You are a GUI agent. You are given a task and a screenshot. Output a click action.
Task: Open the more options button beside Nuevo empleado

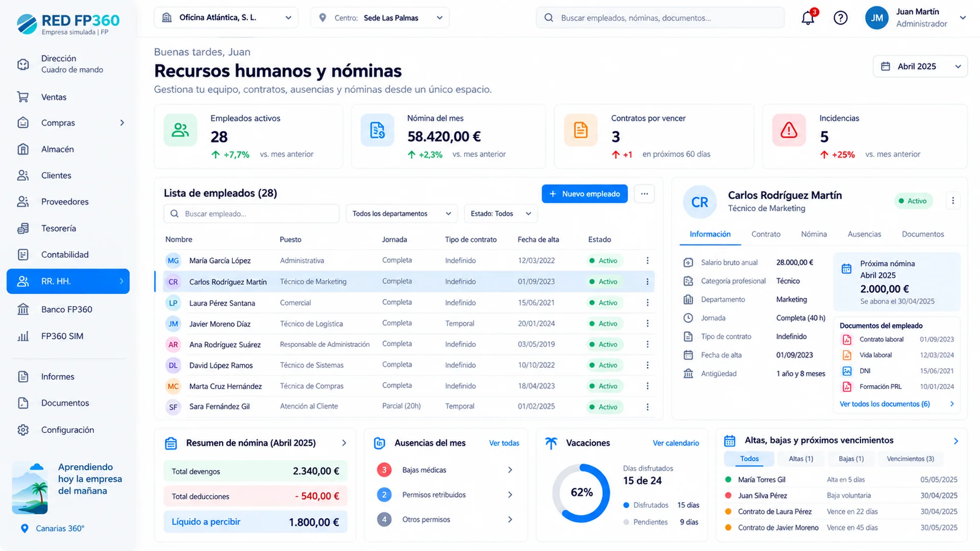644,194
